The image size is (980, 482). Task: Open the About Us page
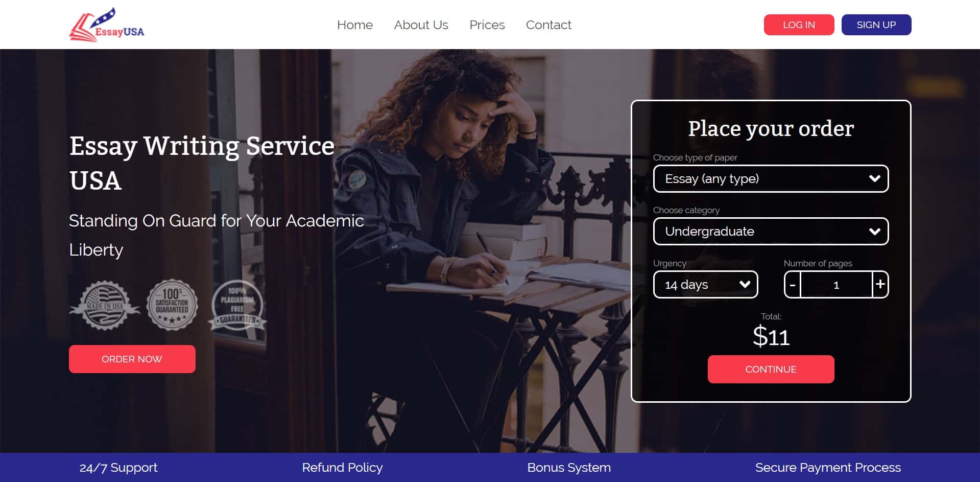coord(421,25)
